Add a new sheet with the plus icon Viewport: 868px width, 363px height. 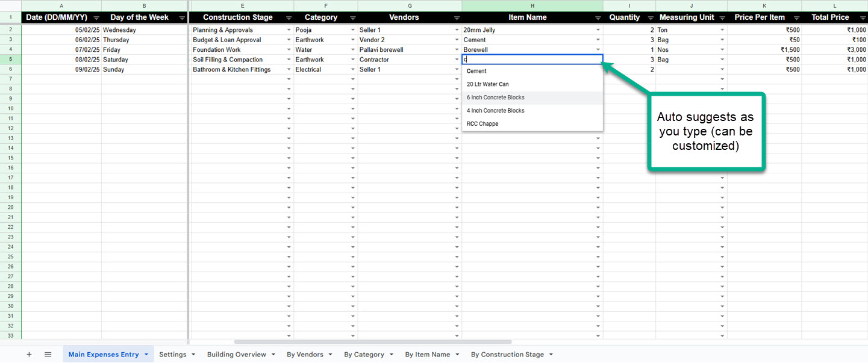(28, 354)
